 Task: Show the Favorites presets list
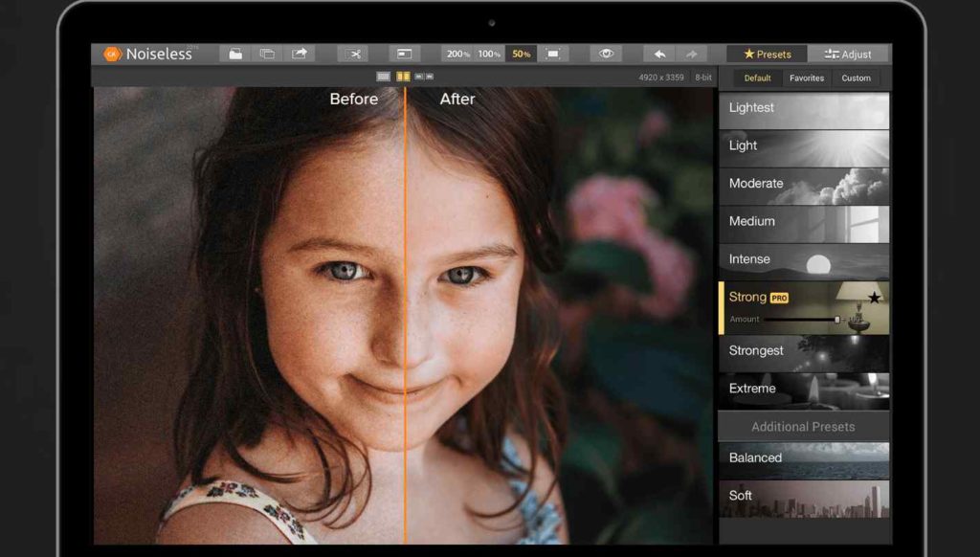(806, 78)
